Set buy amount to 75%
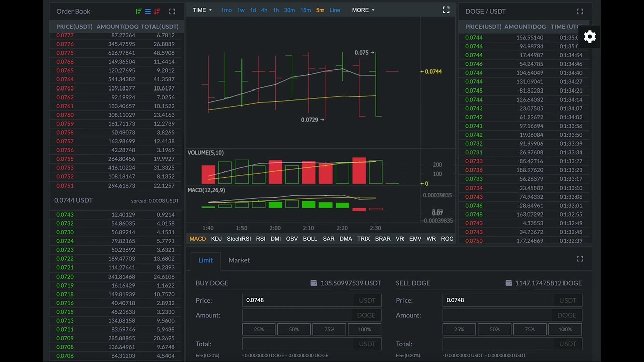 coord(329,329)
